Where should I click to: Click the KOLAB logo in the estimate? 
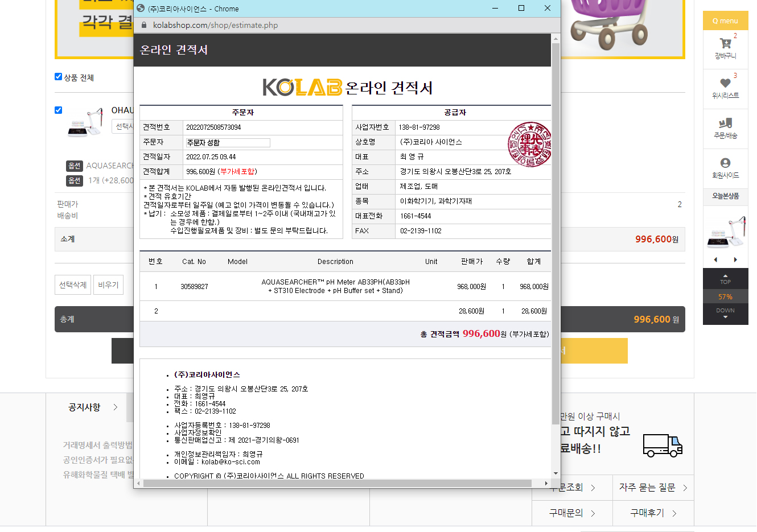click(302, 87)
